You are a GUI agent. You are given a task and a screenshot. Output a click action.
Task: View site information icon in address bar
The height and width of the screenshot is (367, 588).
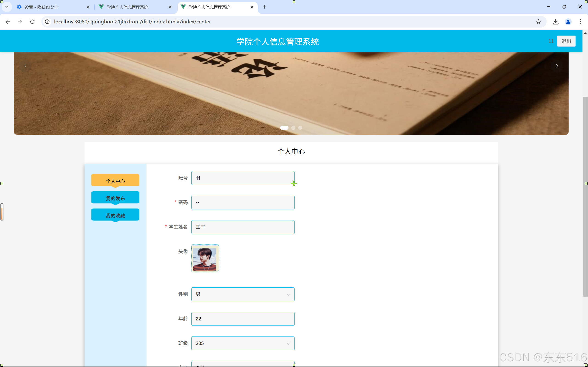47,22
